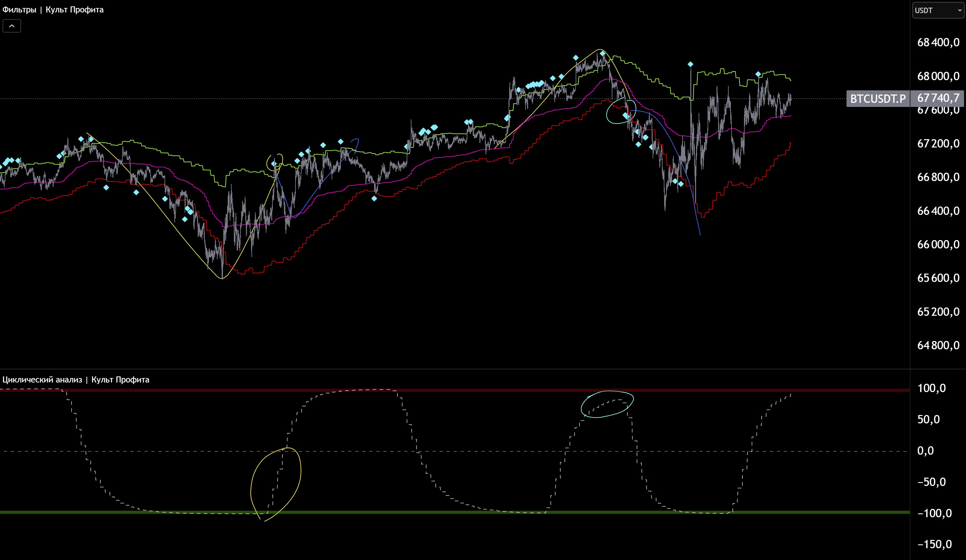Select the red horizontal line at 100
966x560 pixels.
460,390
